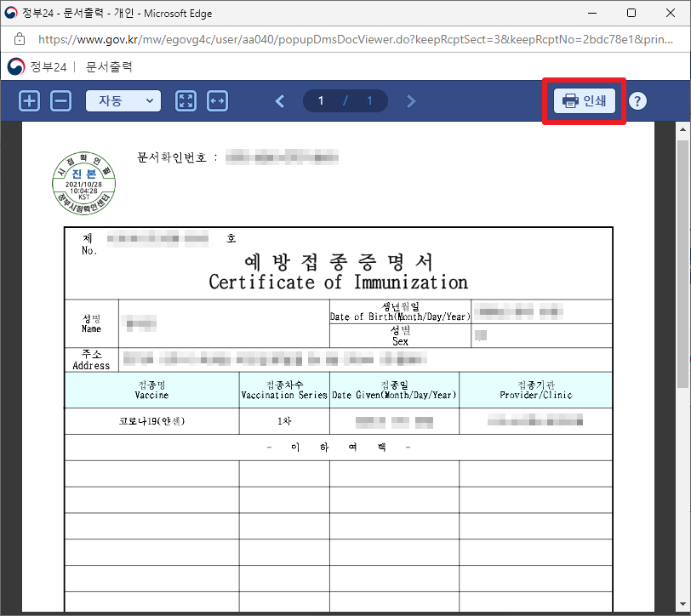Screen dimensions: 691x616
Task: Click the 성명 Name label
Action: 91,323
